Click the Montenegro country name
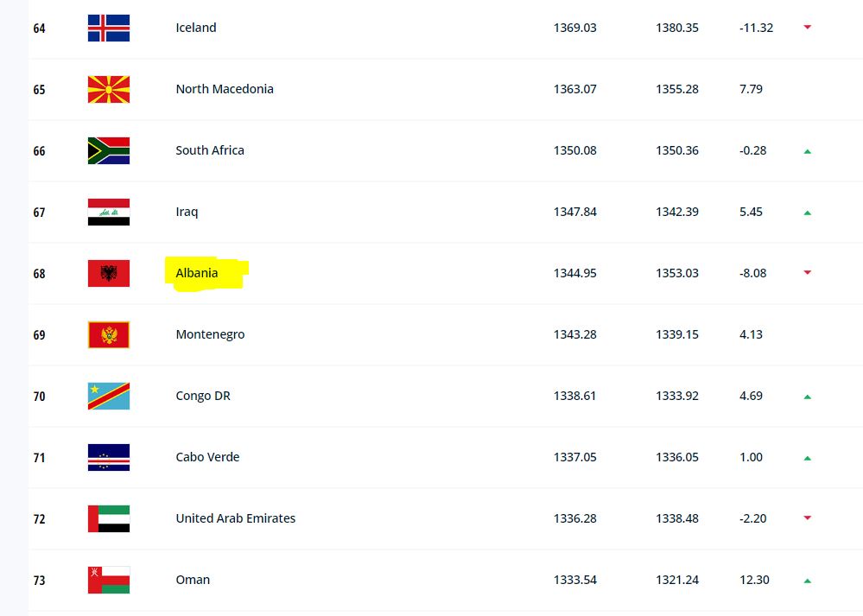The height and width of the screenshot is (616, 863). tap(210, 334)
